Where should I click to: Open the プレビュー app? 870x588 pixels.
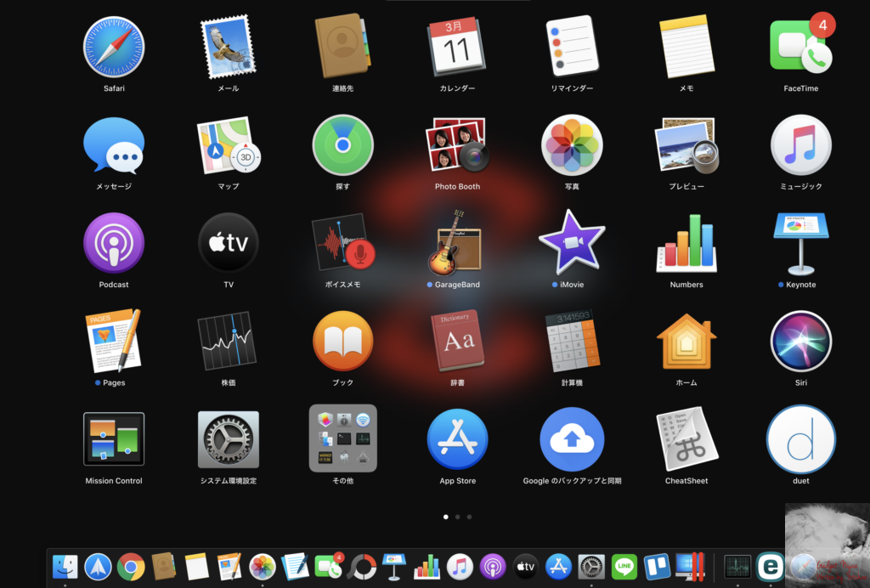[x=686, y=145]
